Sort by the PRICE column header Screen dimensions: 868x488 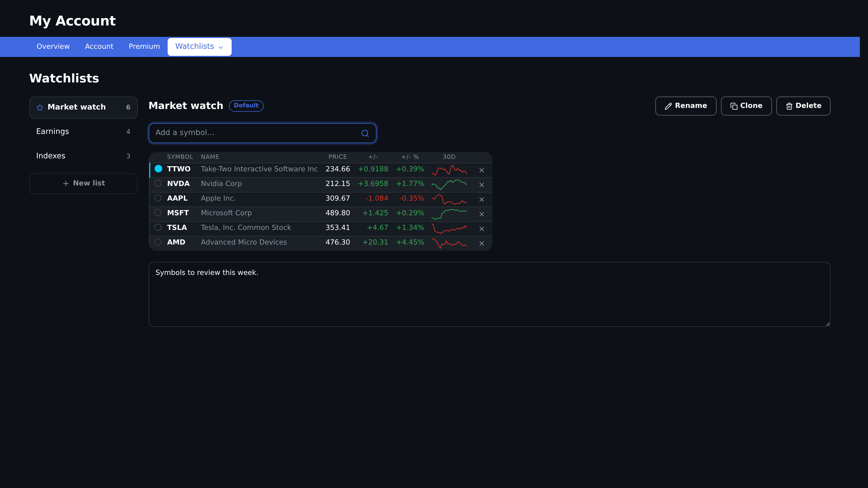point(338,157)
